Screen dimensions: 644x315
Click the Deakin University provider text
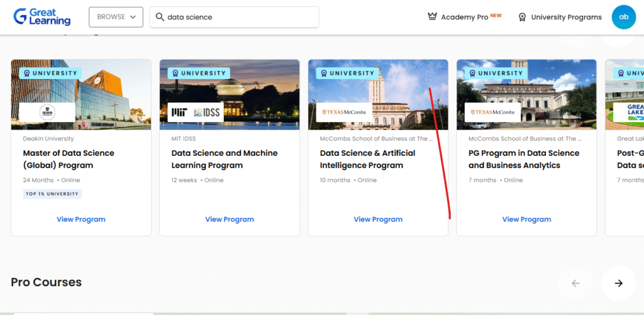[48, 139]
